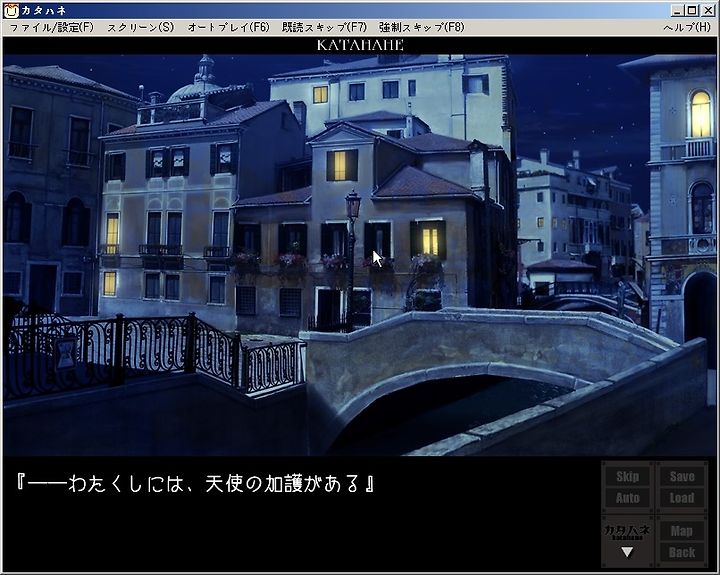Click the dialogue line about 天使の加護
The image size is (720, 575).
coord(195,484)
